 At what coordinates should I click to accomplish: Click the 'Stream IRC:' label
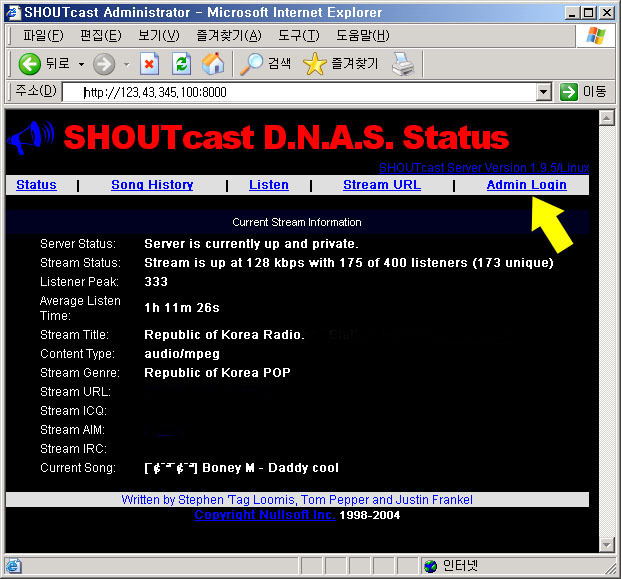(x=74, y=449)
